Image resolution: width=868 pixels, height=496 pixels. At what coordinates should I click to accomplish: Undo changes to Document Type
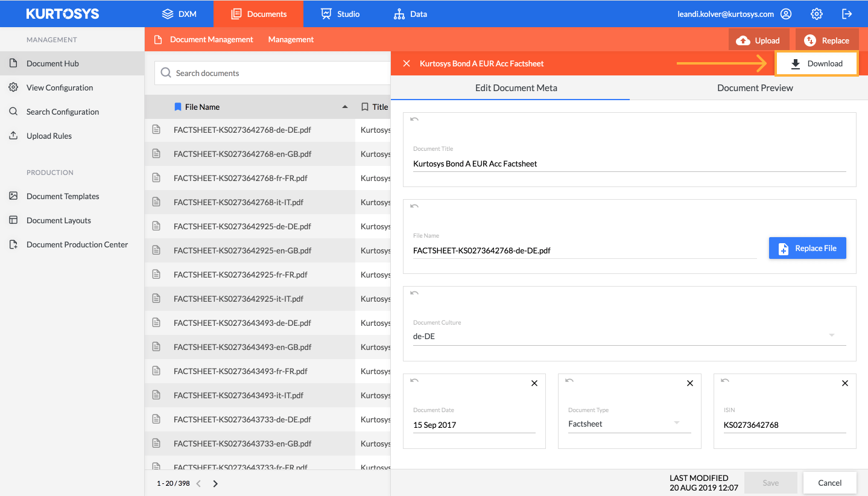569,381
